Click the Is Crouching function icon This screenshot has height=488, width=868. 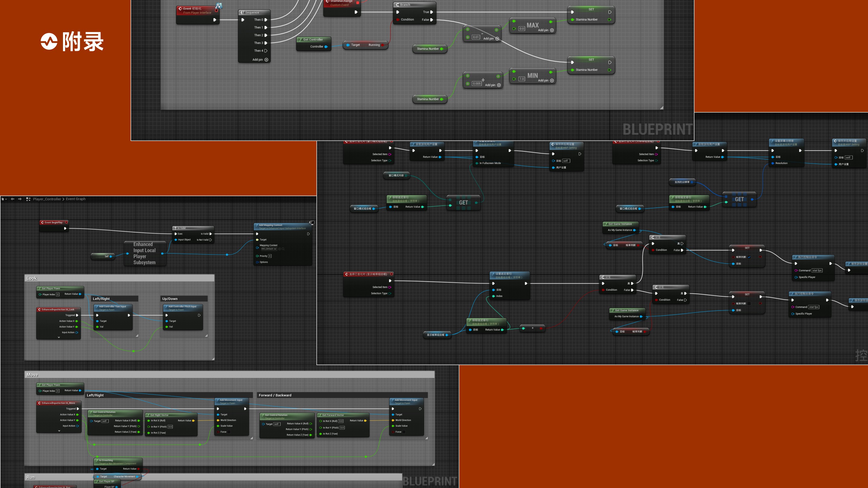coord(97,460)
